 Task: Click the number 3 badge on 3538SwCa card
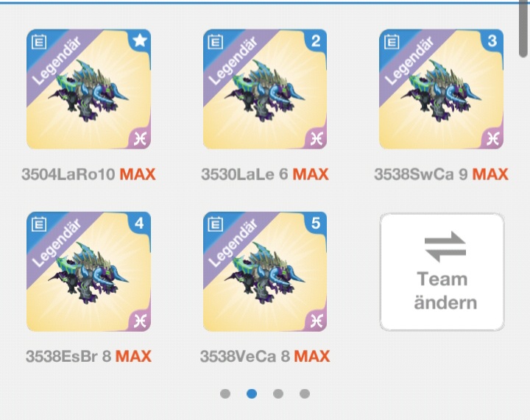(x=492, y=41)
